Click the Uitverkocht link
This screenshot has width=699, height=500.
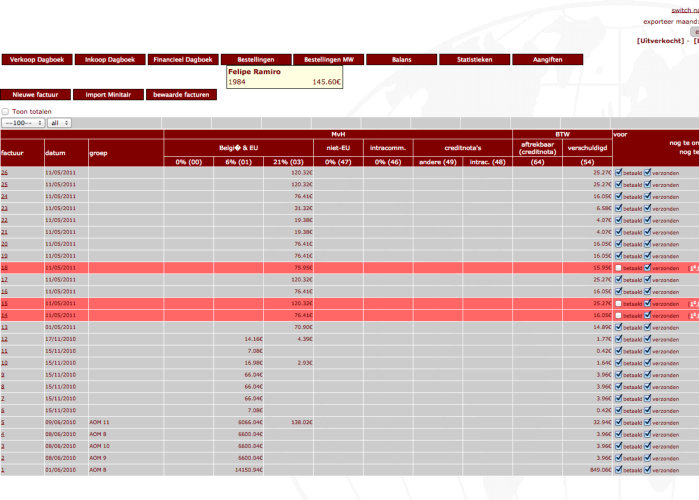[x=660, y=41]
